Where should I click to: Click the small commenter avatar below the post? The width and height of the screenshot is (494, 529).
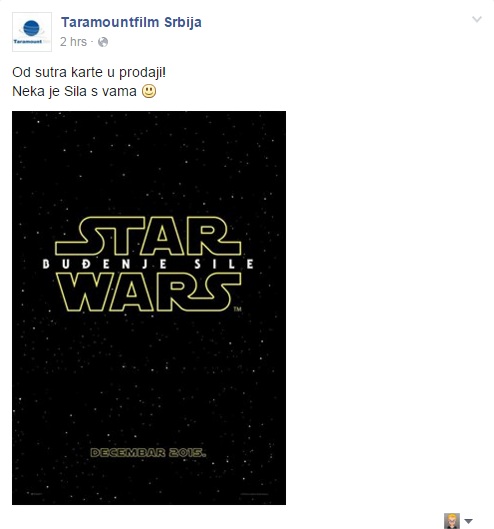(452, 521)
